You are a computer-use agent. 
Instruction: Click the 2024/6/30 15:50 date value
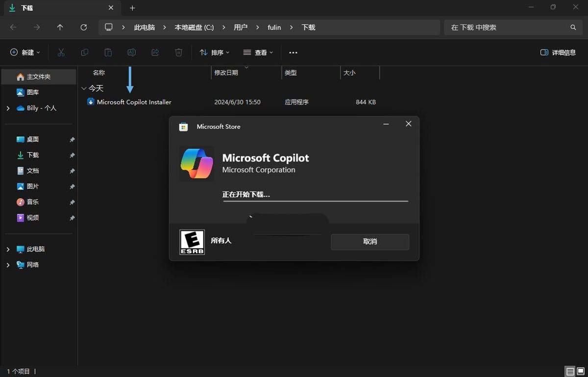click(x=238, y=102)
